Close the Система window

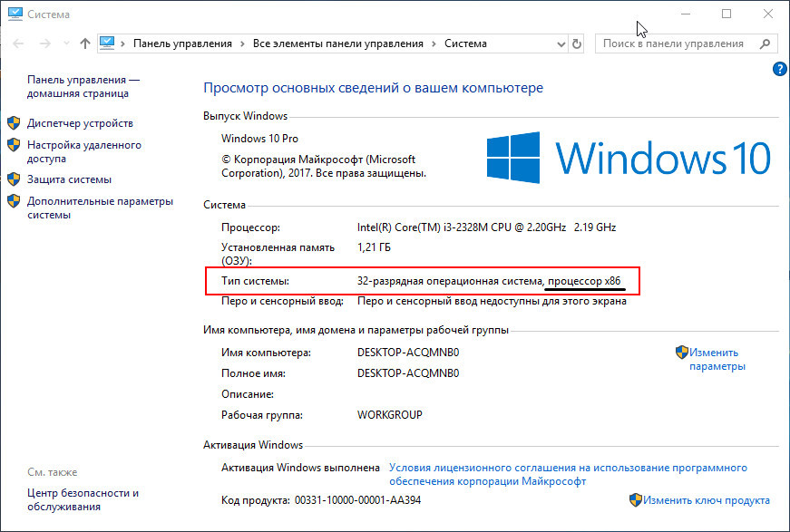[768, 15]
